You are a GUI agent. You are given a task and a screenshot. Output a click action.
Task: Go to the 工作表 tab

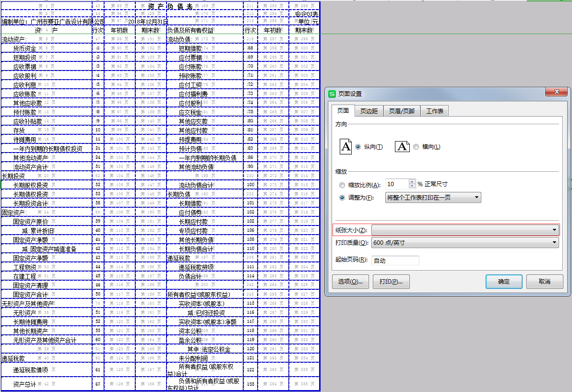[x=435, y=111]
